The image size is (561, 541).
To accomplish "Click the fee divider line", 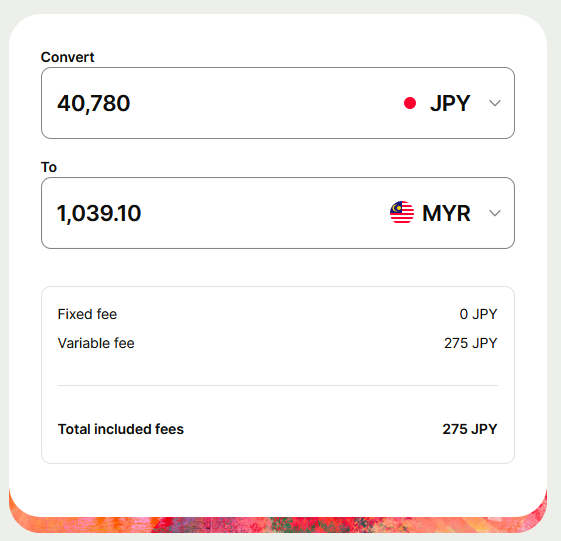I will coord(278,385).
